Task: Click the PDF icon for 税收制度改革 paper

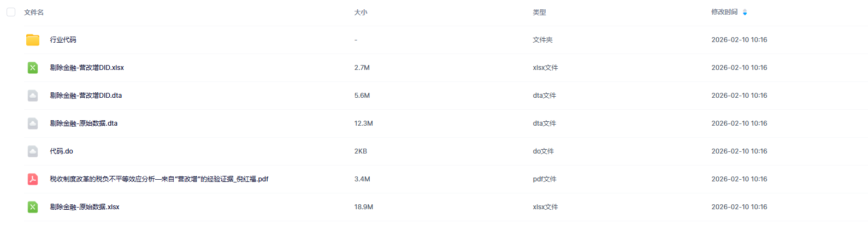Action: (33, 179)
